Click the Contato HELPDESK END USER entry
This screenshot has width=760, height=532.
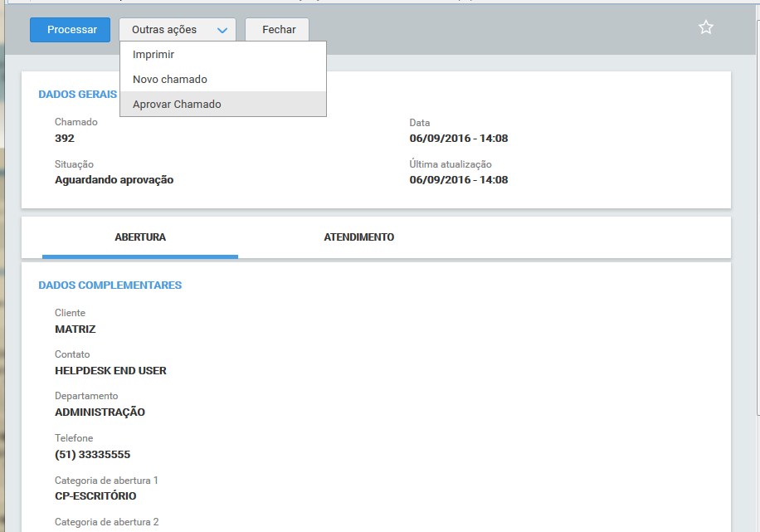(110, 370)
